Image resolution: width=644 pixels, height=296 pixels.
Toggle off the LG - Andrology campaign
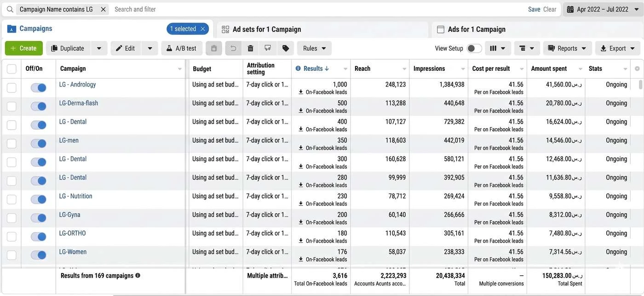pos(39,88)
